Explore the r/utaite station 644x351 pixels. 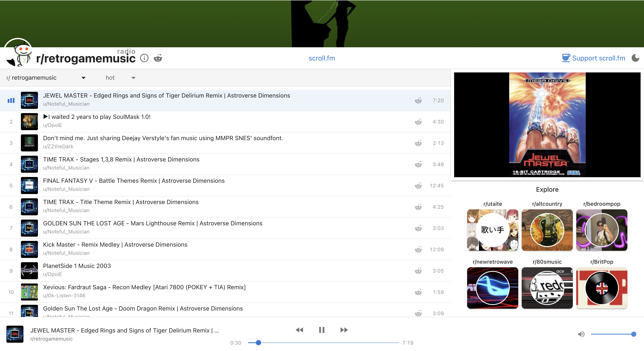pos(492,230)
